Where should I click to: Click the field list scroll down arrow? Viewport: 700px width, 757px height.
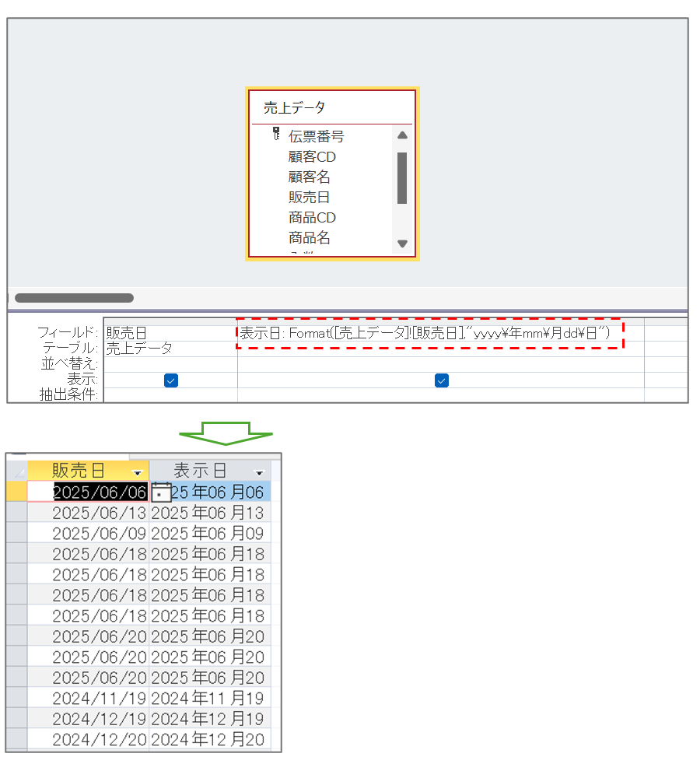402,244
